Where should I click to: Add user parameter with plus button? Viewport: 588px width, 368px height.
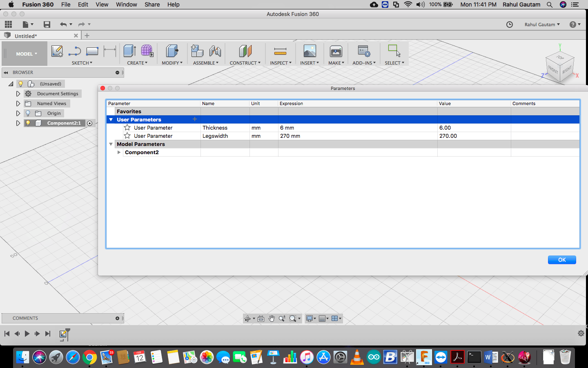tap(195, 119)
